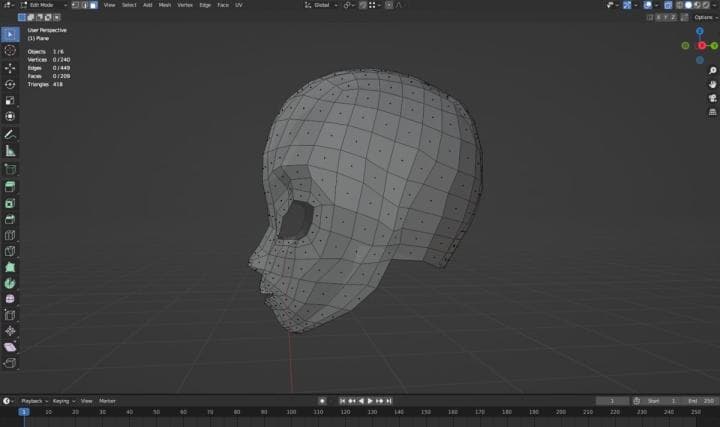Open the Vertex menu
Image resolution: width=720 pixels, height=427 pixels.
185,5
